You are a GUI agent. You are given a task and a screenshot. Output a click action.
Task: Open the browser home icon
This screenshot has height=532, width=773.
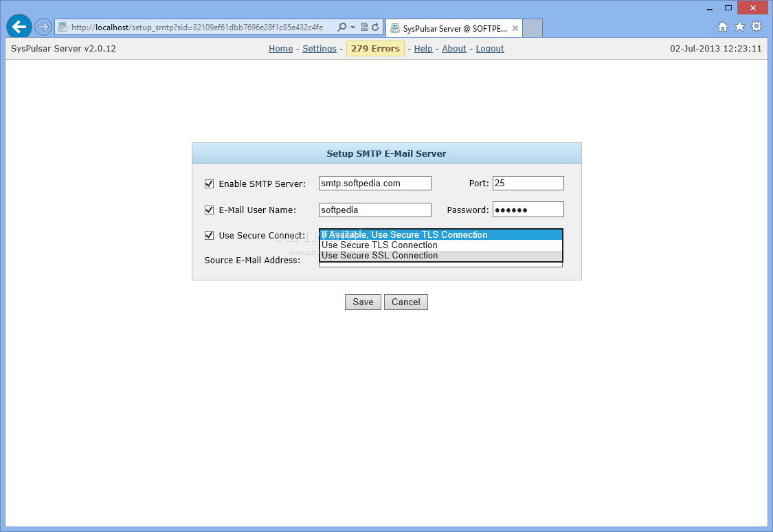(723, 27)
